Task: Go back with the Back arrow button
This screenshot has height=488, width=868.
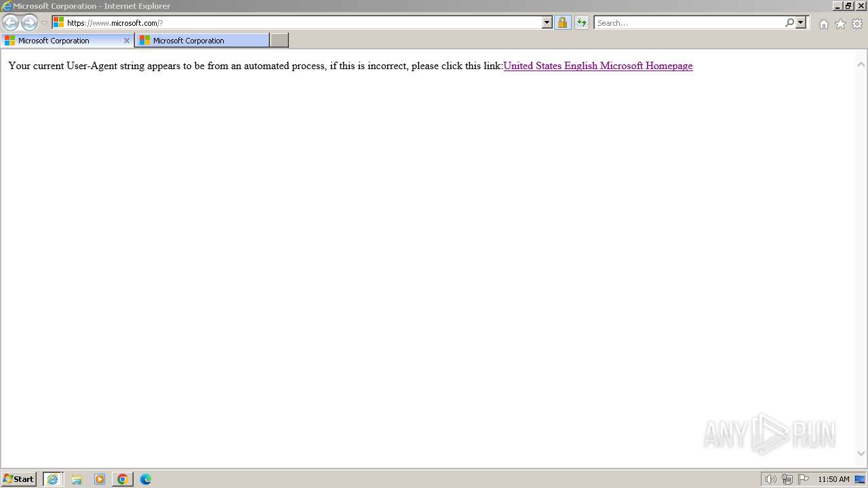Action: tap(10, 22)
